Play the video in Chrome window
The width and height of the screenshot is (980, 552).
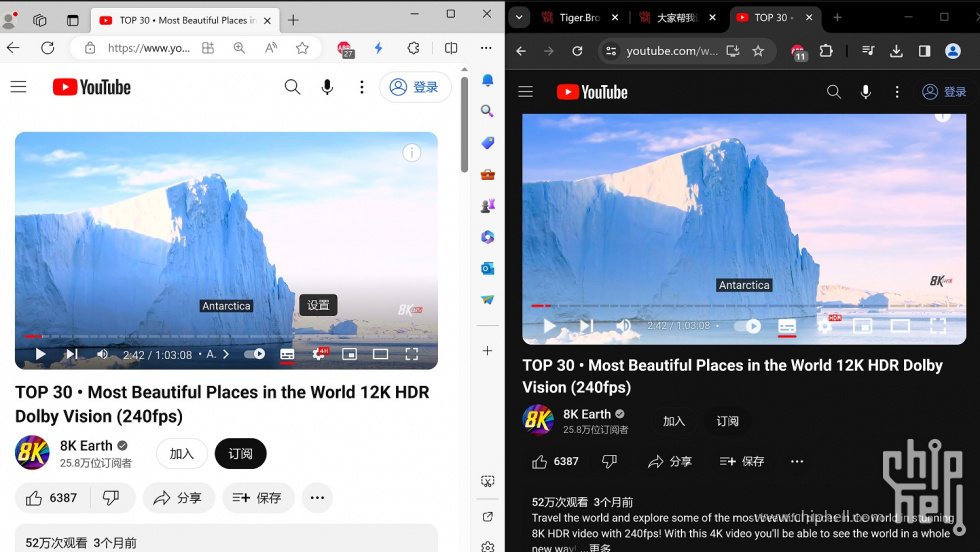549,326
